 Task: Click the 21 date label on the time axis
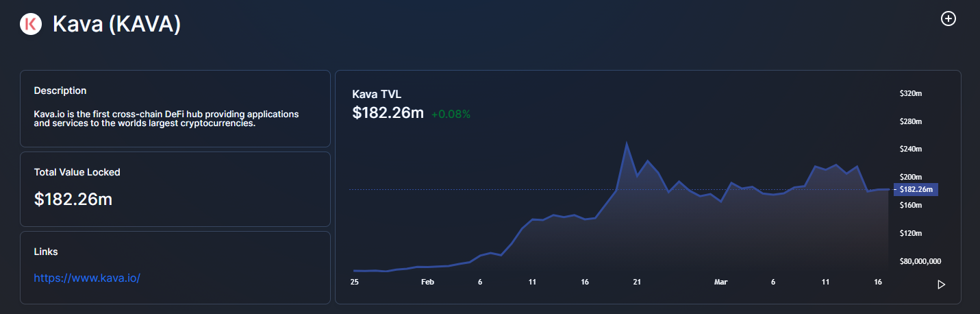pyautogui.click(x=637, y=282)
